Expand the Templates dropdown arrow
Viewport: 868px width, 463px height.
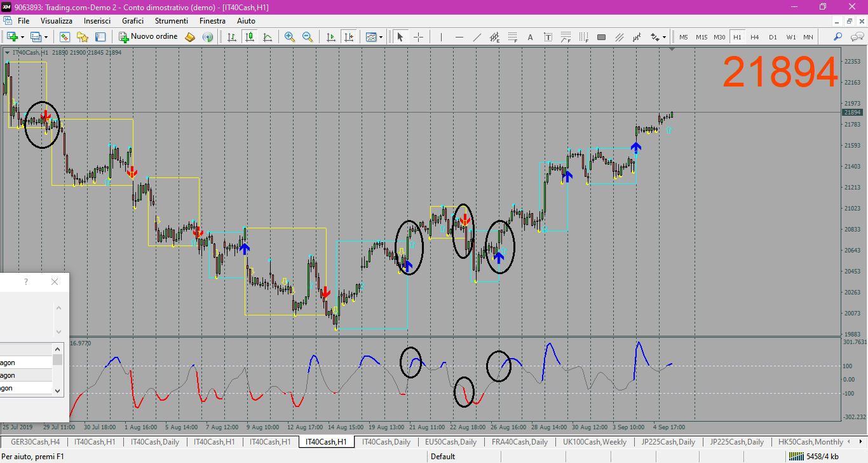(x=381, y=38)
